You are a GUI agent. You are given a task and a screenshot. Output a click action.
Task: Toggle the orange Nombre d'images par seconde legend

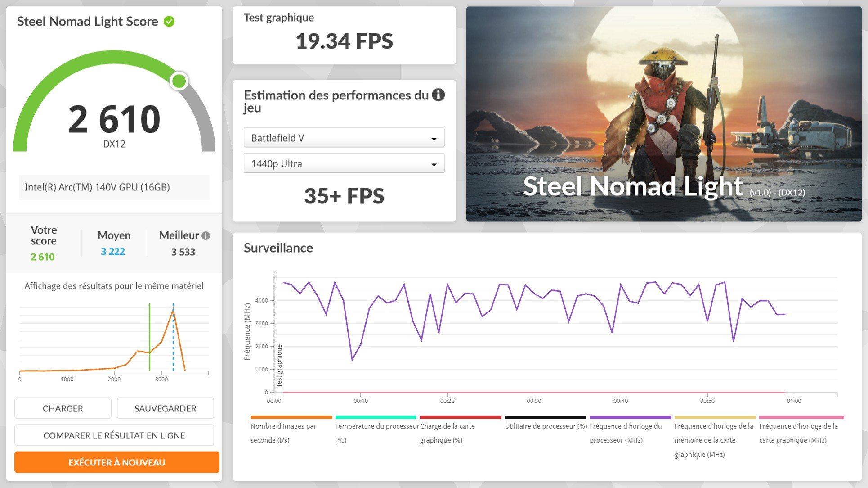291,430
